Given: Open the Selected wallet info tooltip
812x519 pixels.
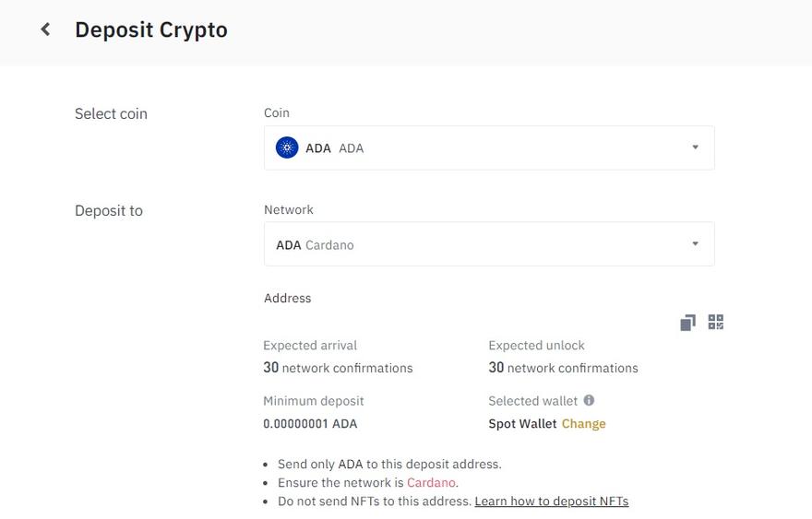Looking at the screenshot, I should (x=589, y=400).
